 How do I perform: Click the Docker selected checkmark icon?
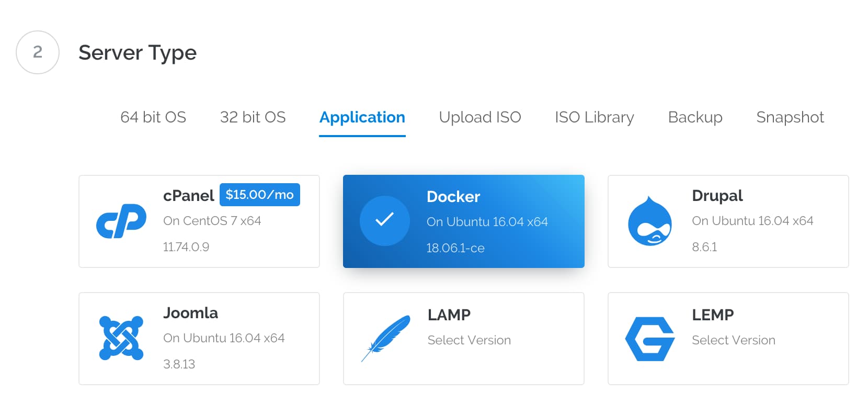pyautogui.click(x=384, y=221)
